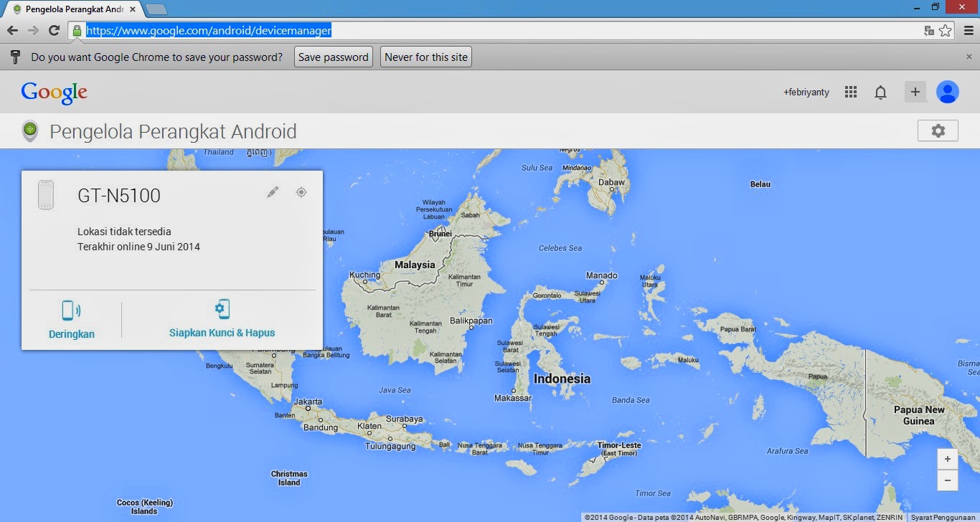Viewport: 980px width, 522px height.
Task: Locate device with the crosshair icon
Action: 301,192
